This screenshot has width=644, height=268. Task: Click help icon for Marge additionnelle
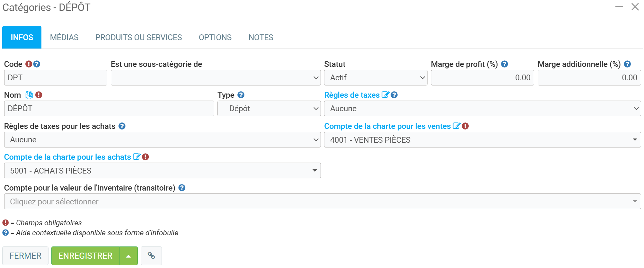pos(627,64)
